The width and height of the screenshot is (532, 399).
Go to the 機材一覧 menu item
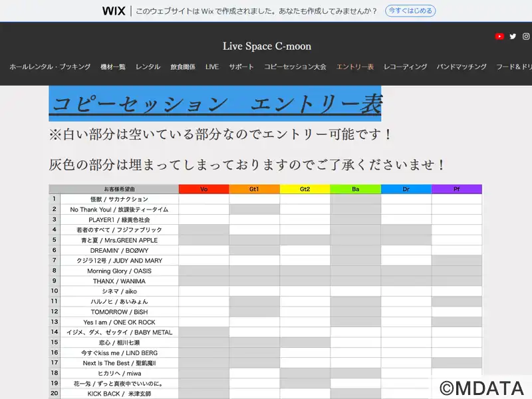point(113,67)
